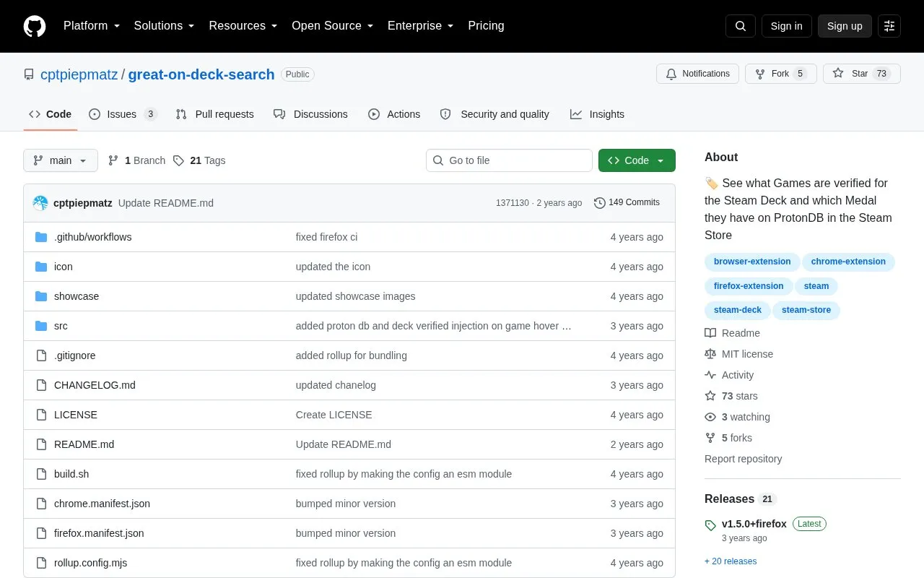924x578 pixels.
Task: Expand the Platform menu
Action: click(92, 26)
